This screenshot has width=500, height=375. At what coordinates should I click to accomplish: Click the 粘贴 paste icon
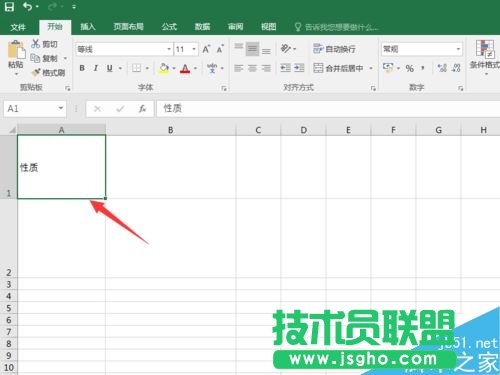pos(16,50)
